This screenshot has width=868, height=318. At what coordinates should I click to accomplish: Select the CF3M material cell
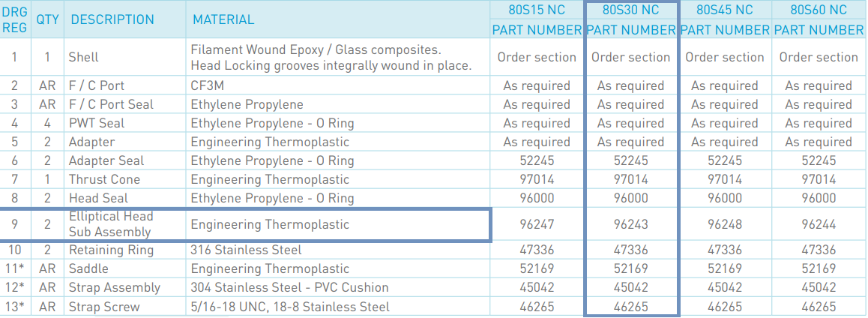pyautogui.click(x=208, y=85)
